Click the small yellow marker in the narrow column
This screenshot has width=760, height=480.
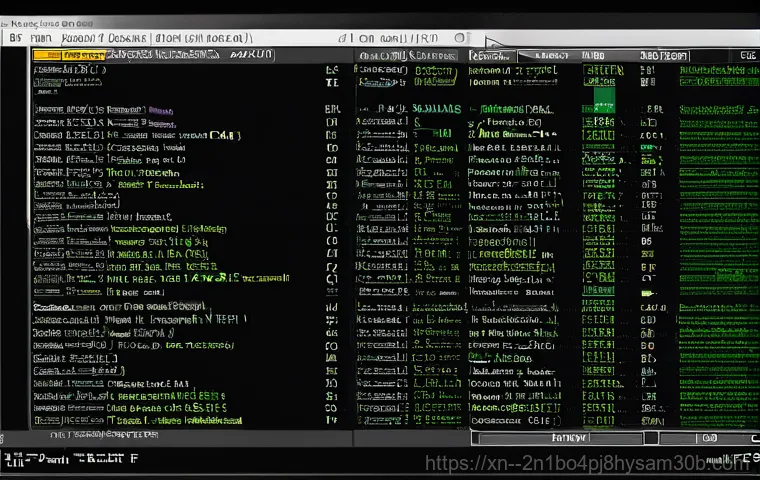pyautogui.click(x=651, y=294)
